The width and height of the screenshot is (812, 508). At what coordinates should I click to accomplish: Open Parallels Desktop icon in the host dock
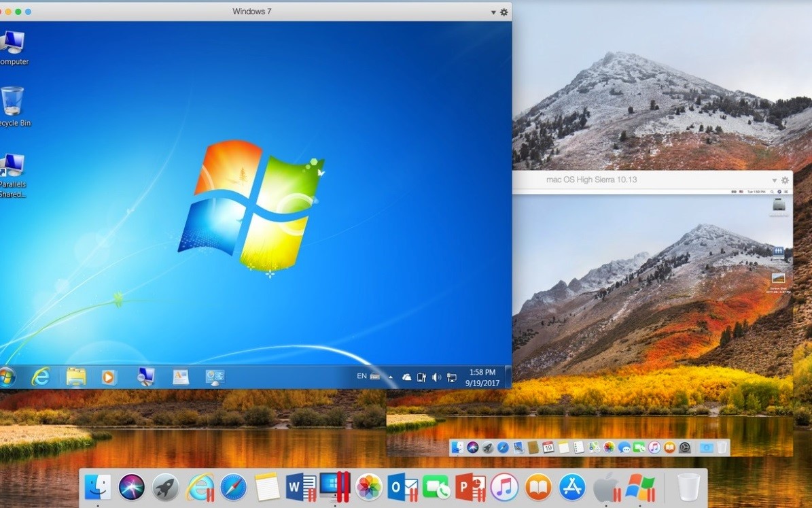334,486
